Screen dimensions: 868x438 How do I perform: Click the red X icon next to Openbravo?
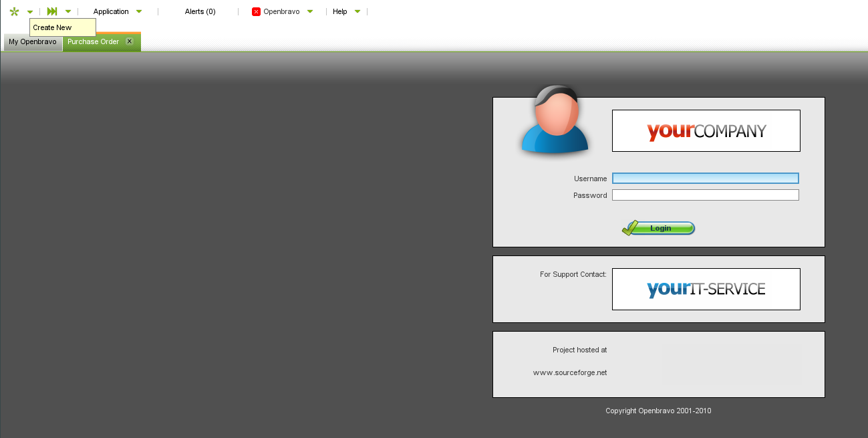[x=256, y=12]
